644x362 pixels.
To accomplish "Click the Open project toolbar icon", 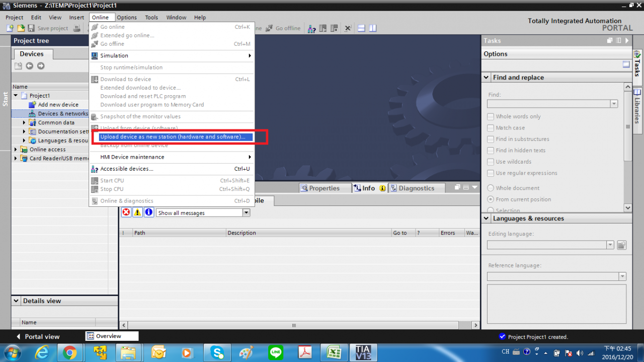I will 21,28.
